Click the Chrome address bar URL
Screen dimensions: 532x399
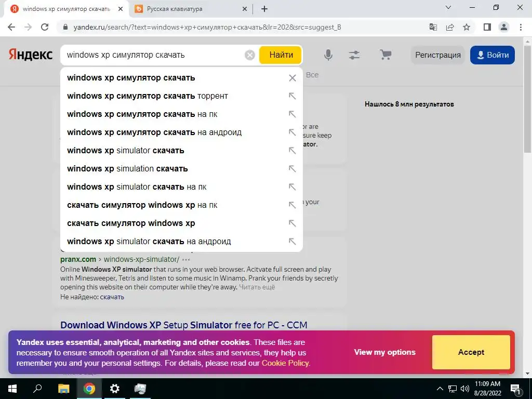207,27
